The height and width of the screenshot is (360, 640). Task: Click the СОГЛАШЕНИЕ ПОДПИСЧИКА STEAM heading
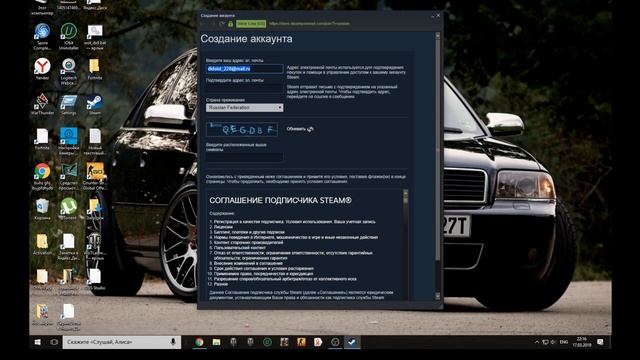280,200
